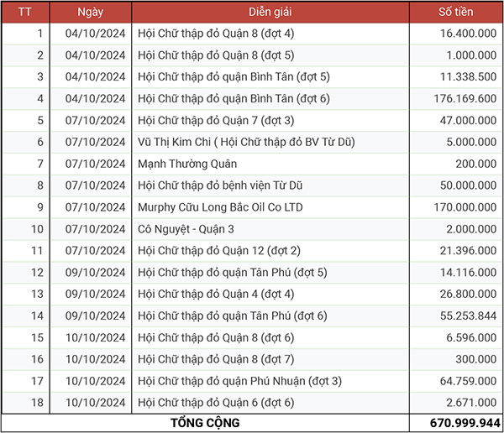The width and height of the screenshot is (504, 433).
Task: Select Vũ Thị Kim Chi row description
Action: (246, 142)
